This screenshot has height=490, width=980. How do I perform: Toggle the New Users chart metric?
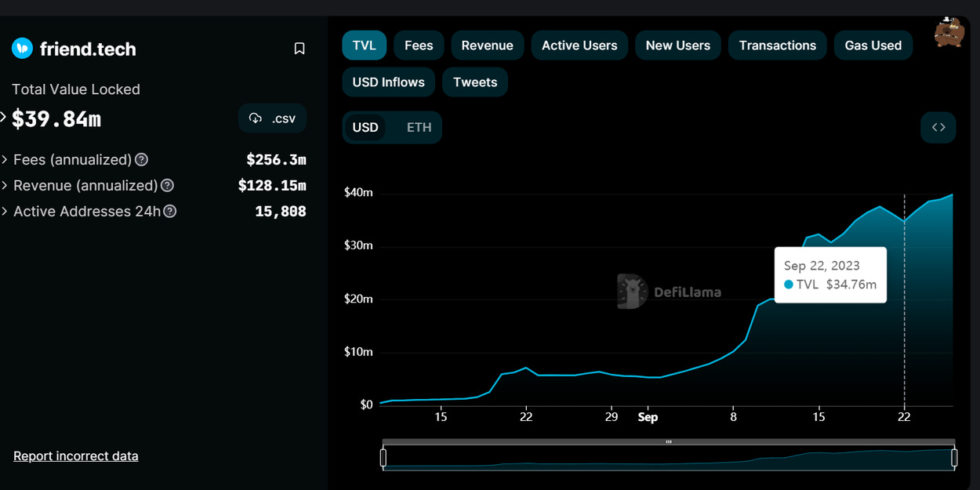tap(678, 45)
